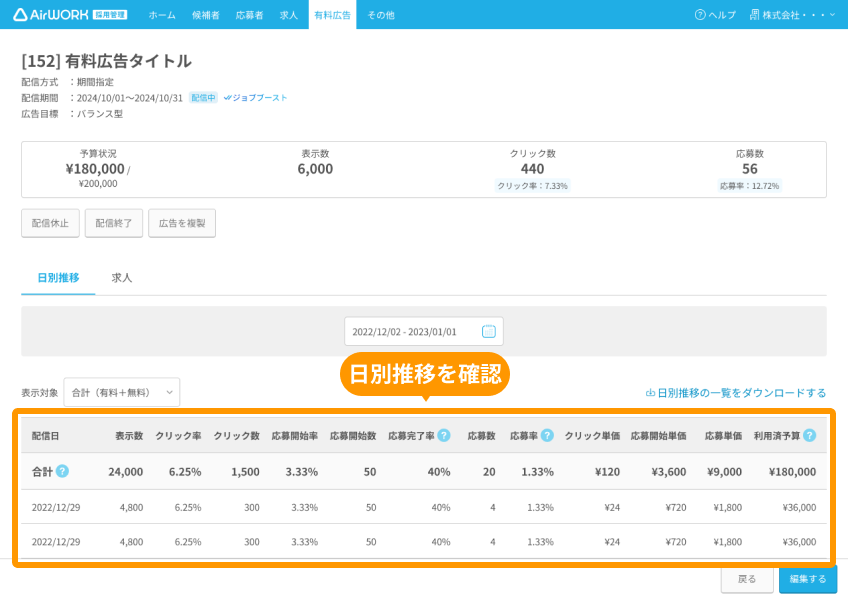Screen dimensions: 848x599
Task: Open 候補者 menu
Action: click(206, 15)
